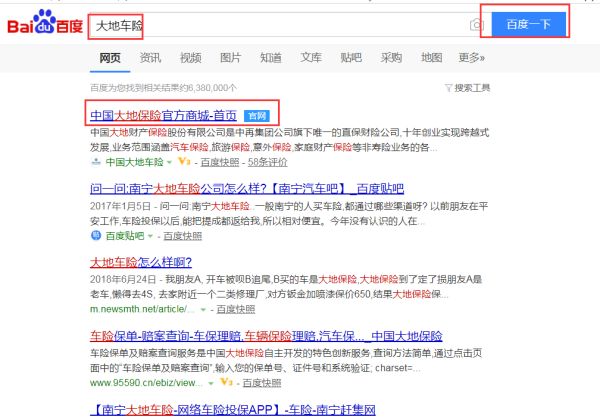Screen dimensions: 600x420
Task: Click the 中国大地车险 green source link
Action: [135, 162]
